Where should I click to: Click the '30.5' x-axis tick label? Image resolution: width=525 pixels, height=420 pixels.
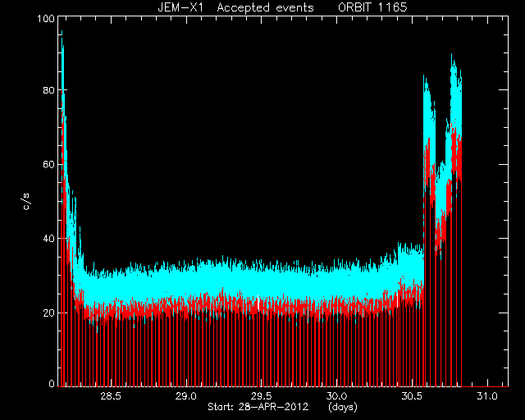point(412,396)
